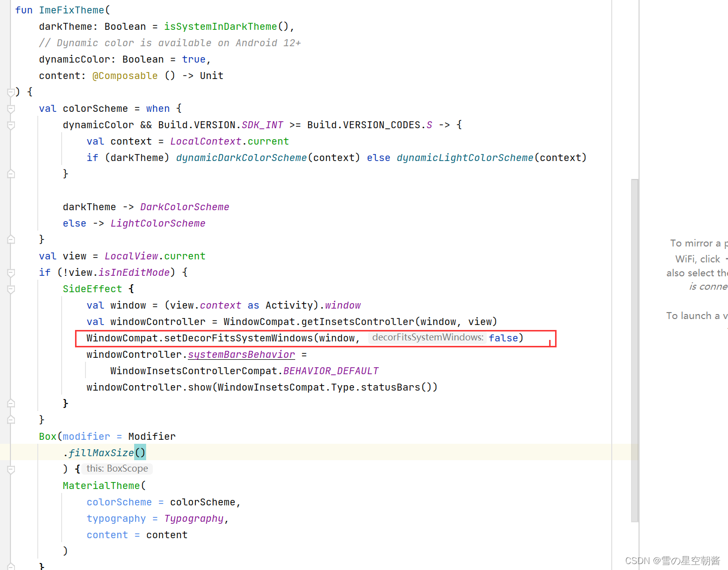
Task: Click the @Composable annotation
Action: pyautogui.click(x=125, y=76)
